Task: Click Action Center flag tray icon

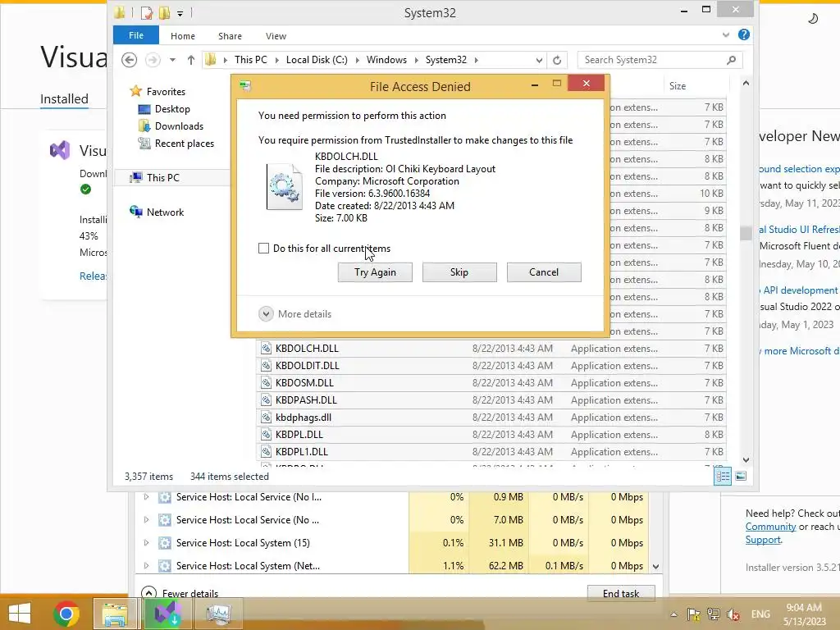Action: coord(693,614)
